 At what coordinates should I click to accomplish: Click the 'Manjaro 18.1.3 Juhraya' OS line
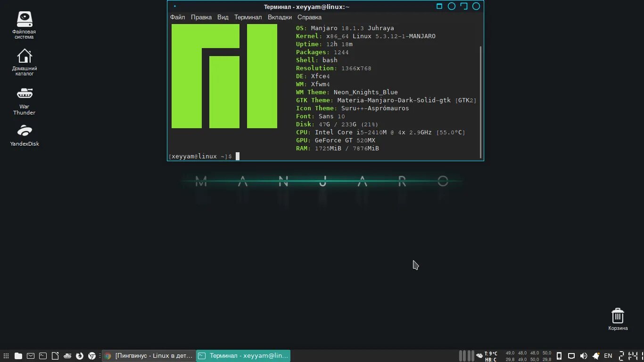tap(345, 28)
